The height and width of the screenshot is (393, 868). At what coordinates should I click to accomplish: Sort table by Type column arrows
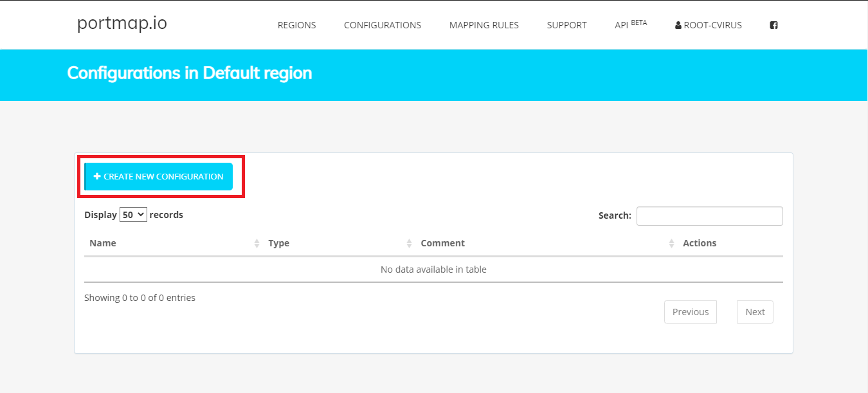(409, 243)
